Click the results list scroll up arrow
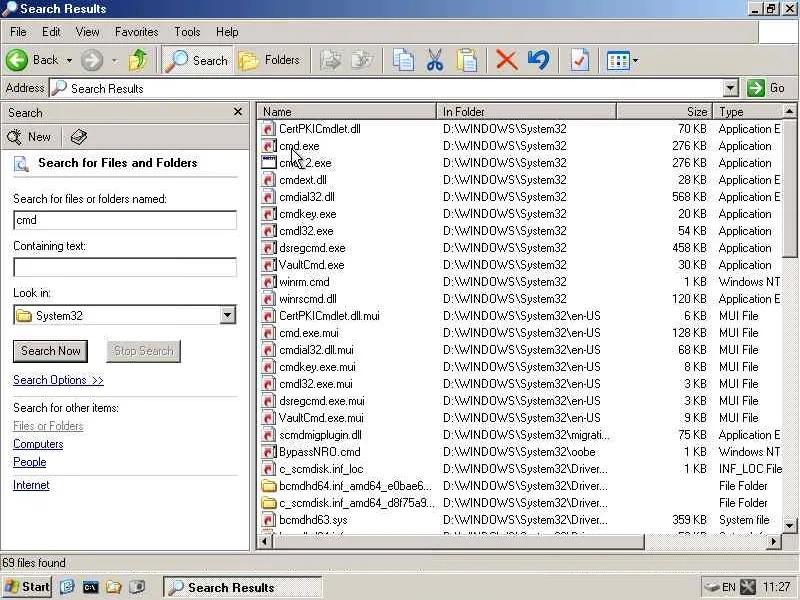 (789, 111)
